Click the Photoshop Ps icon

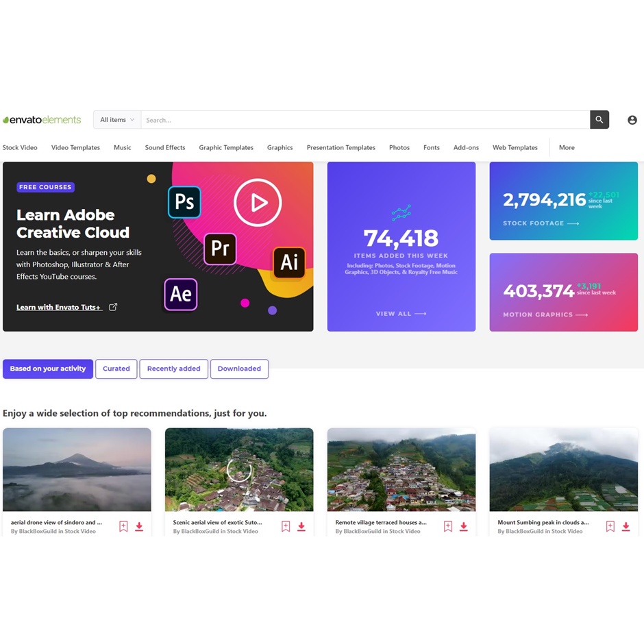(x=184, y=202)
